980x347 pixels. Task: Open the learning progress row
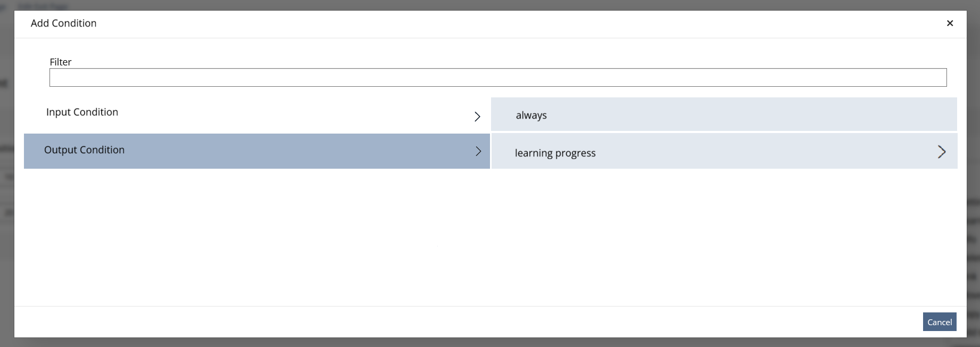pos(724,151)
